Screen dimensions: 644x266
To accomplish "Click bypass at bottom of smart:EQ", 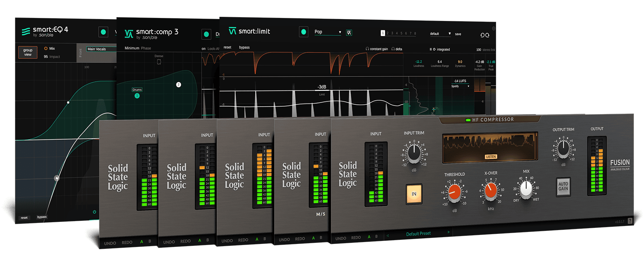I will [x=42, y=217].
